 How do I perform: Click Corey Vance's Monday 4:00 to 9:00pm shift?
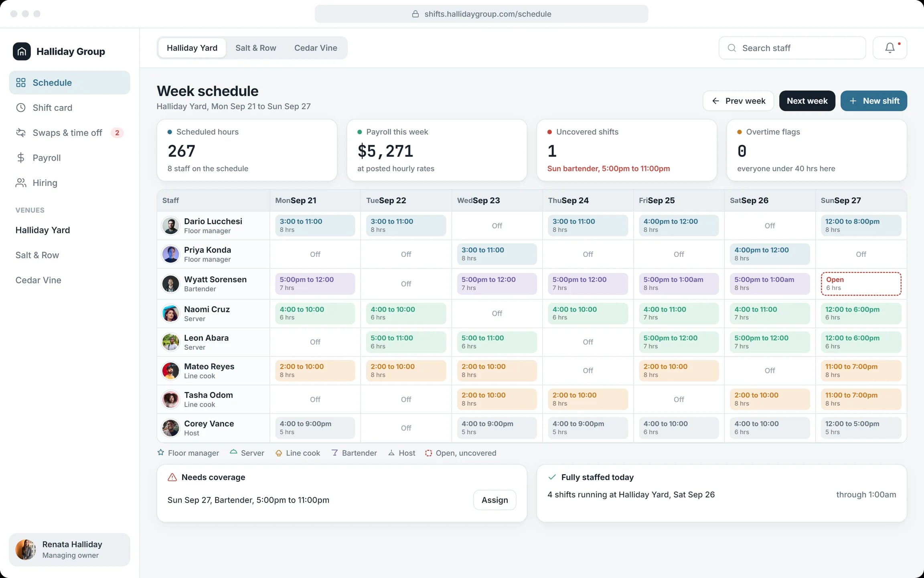pyautogui.click(x=315, y=428)
